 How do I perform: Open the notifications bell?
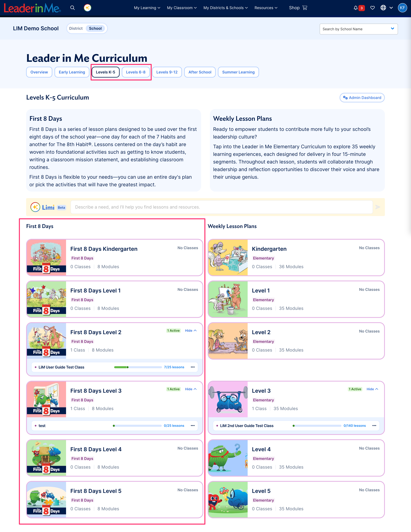[x=356, y=8]
